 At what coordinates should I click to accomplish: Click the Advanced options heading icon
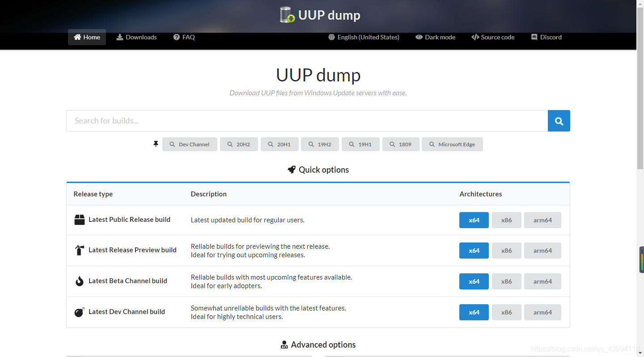pos(284,344)
